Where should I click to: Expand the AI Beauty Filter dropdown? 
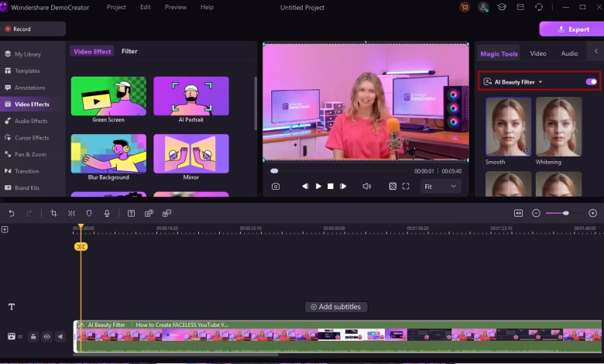point(541,82)
